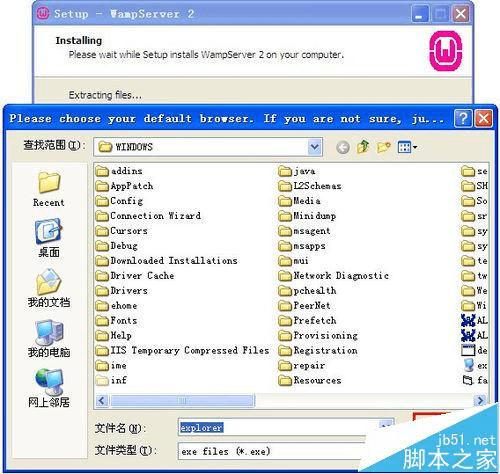Viewport: 500px width, 474px height.
Task: Select the Driver Cache folder
Action: [x=135, y=276]
